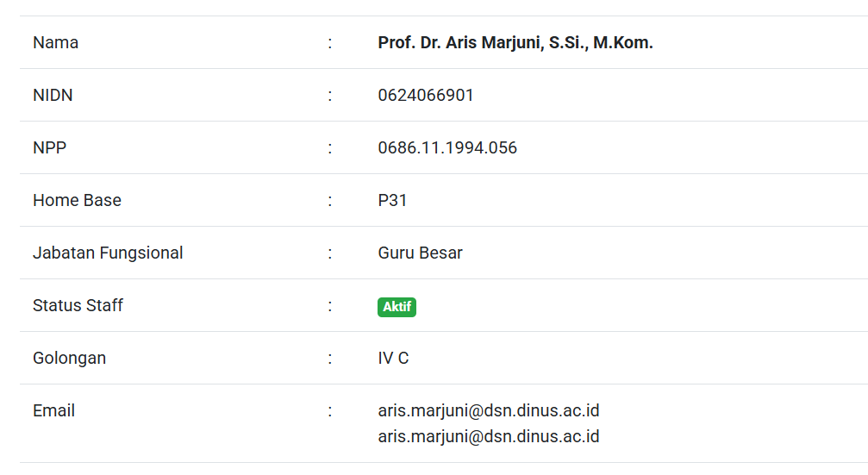Click the NIDN row label
This screenshot has width=868, height=475.
[x=53, y=95]
